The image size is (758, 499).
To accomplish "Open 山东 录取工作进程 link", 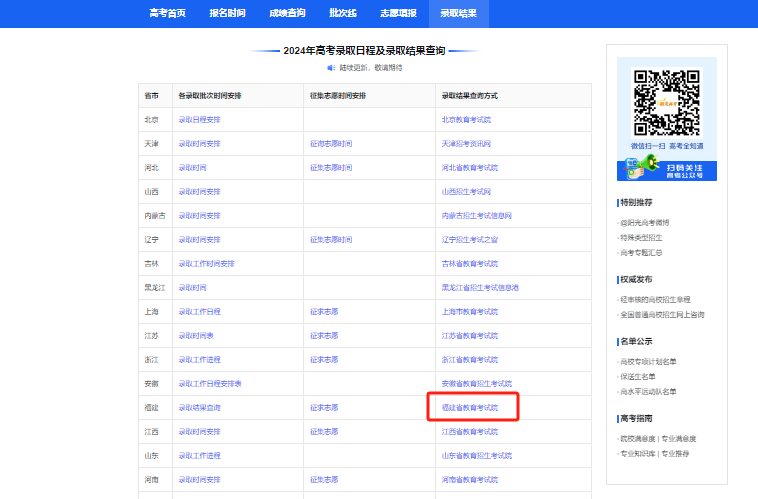I will tap(199, 455).
